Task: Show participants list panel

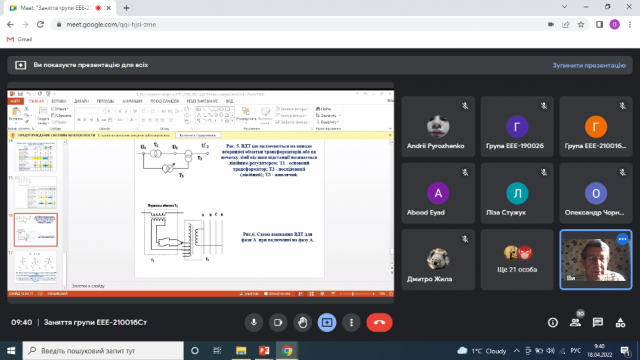Action: [576, 322]
